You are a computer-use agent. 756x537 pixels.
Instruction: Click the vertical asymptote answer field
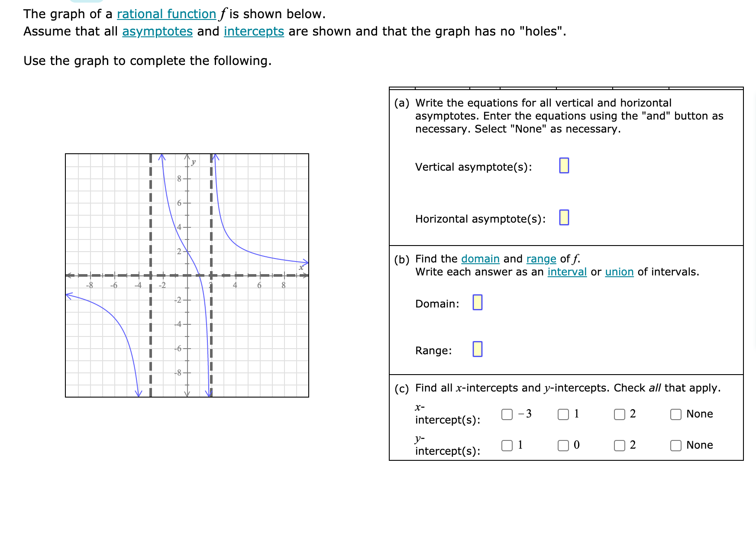click(564, 165)
